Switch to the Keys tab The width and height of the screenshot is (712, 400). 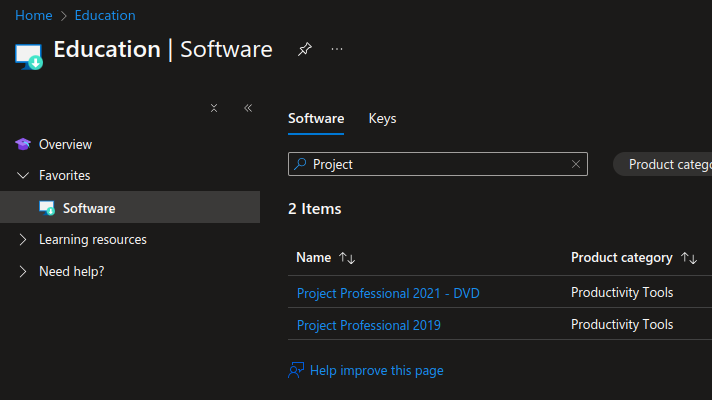point(382,118)
